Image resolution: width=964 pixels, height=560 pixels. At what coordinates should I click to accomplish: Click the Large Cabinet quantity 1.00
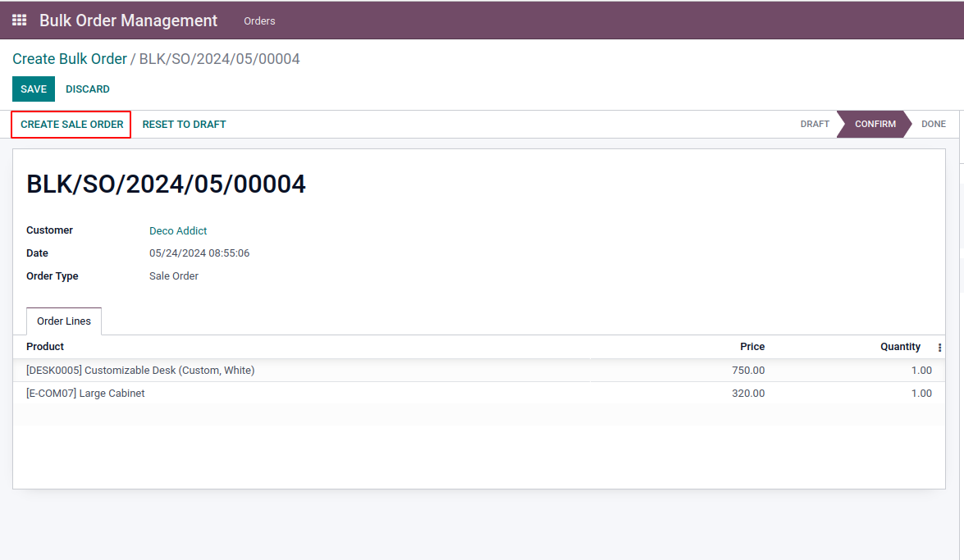pos(921,394)
